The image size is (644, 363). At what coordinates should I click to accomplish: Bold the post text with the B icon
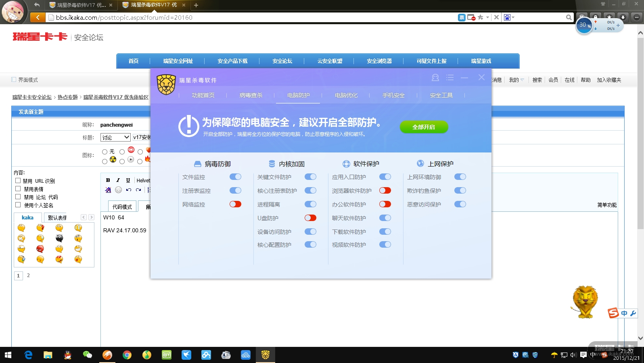[x=108, y=180]
